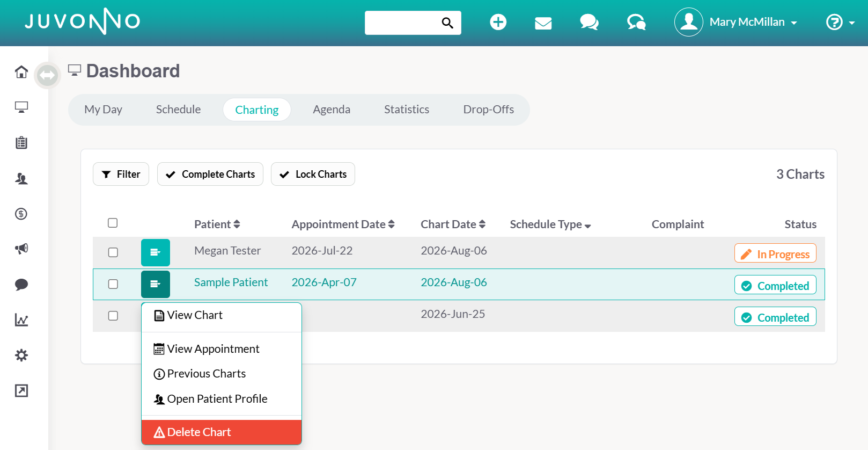This screenshot has width=868, height=450.
Task: Click the Complaint column header
Action: 678,224
